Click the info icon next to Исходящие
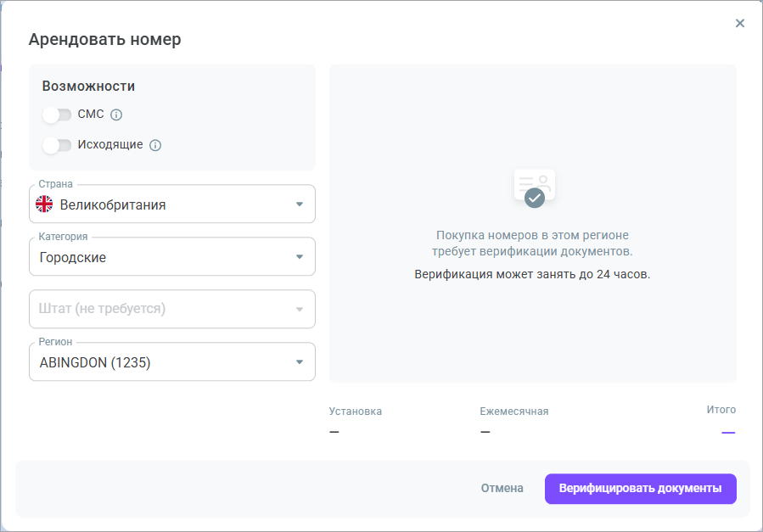763x532 pixels. point(155,145)
